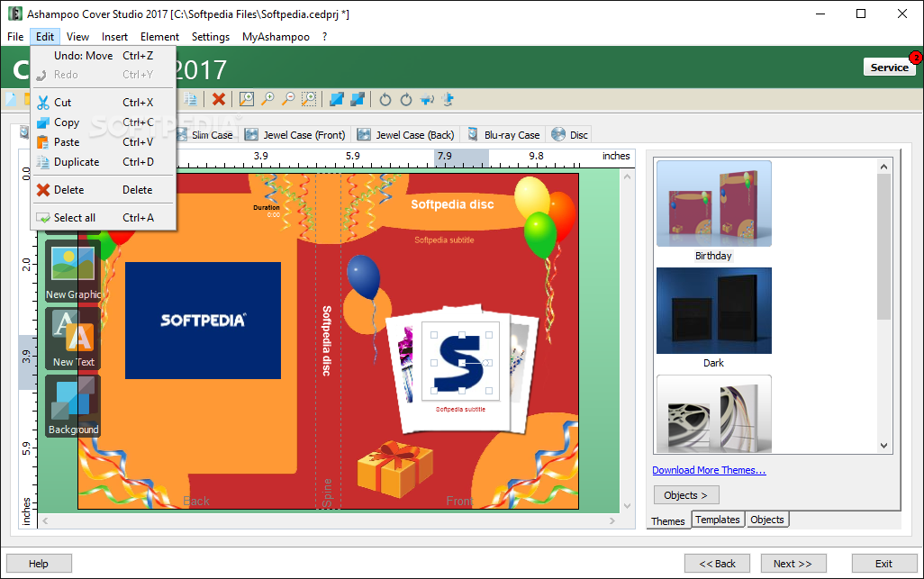
Task: Open the Settings menu
Action: click(211, 37)
